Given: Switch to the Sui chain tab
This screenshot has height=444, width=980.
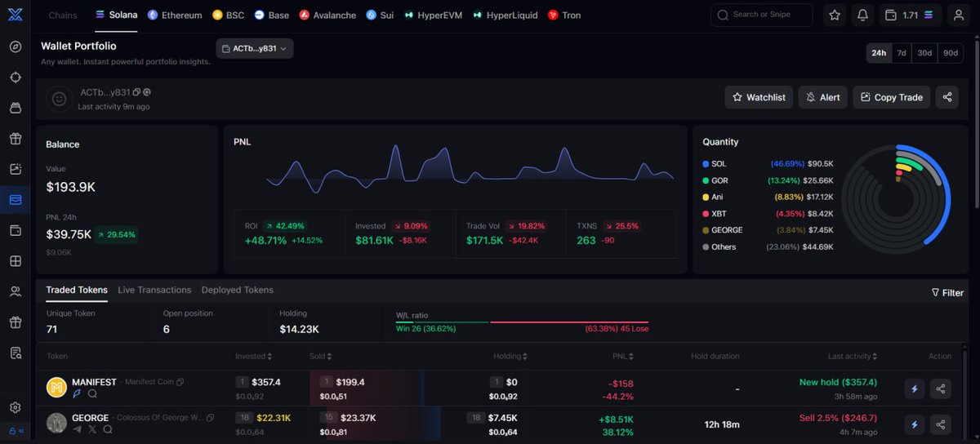Looking at the screenshot, I should (380, 15).
